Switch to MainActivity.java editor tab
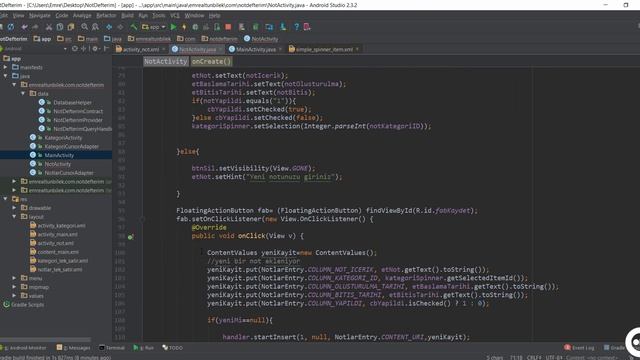Image resolution: width=640 pixels, height=360 pixels. [256, 49]
